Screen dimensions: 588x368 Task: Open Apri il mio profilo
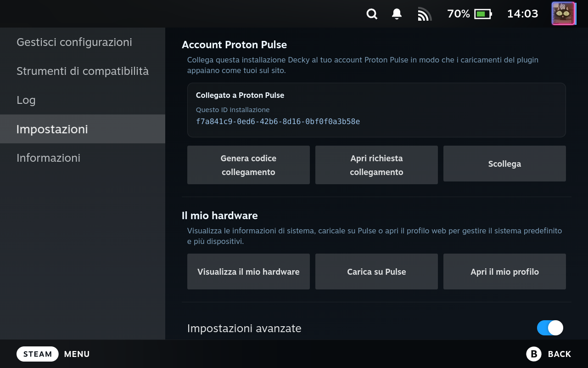(x=504, y=272)
